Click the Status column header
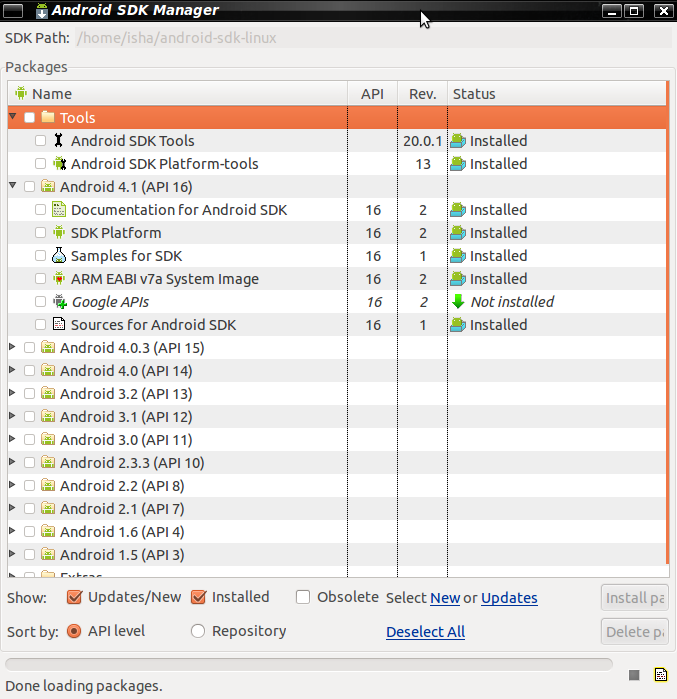677x699 pixels. [557, 94]
